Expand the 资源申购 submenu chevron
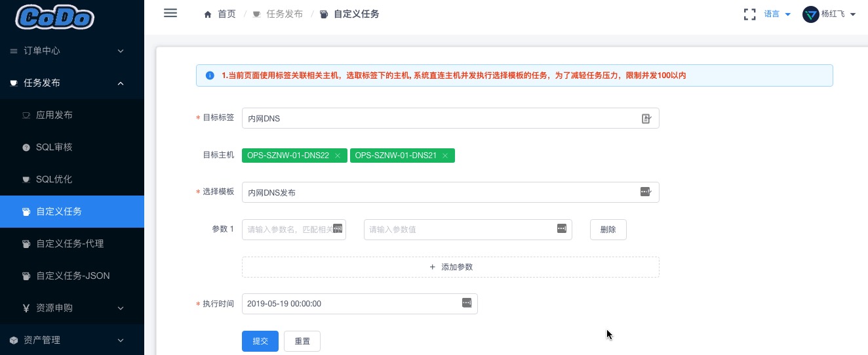 pyautogui.click(x=121, y=308)
